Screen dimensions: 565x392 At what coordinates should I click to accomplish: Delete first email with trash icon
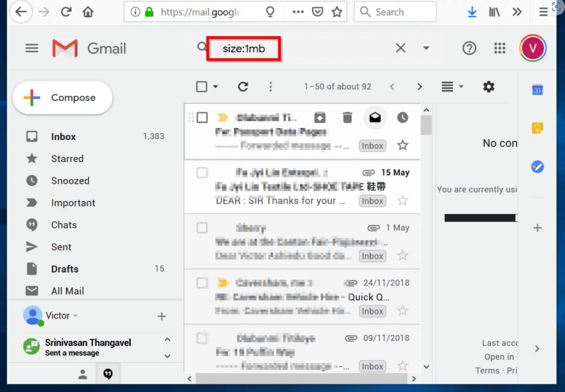pos(347,117)
